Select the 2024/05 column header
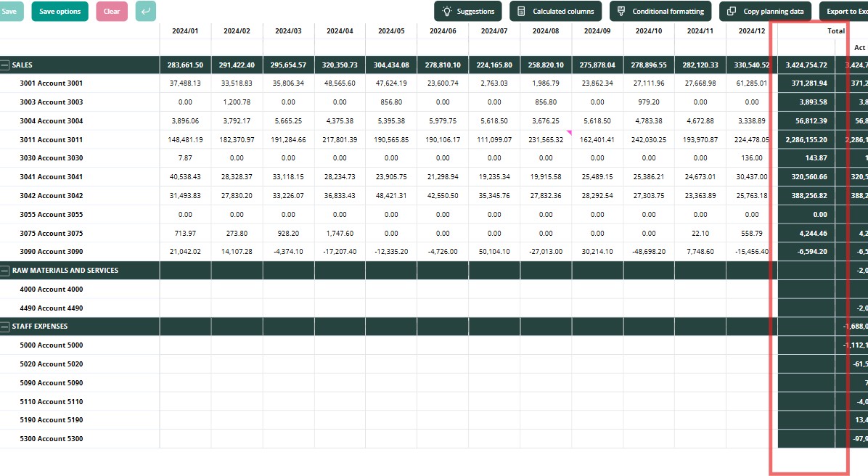Image resolution: width=868 pixels, height=476 pixels. tap(391, 31)
